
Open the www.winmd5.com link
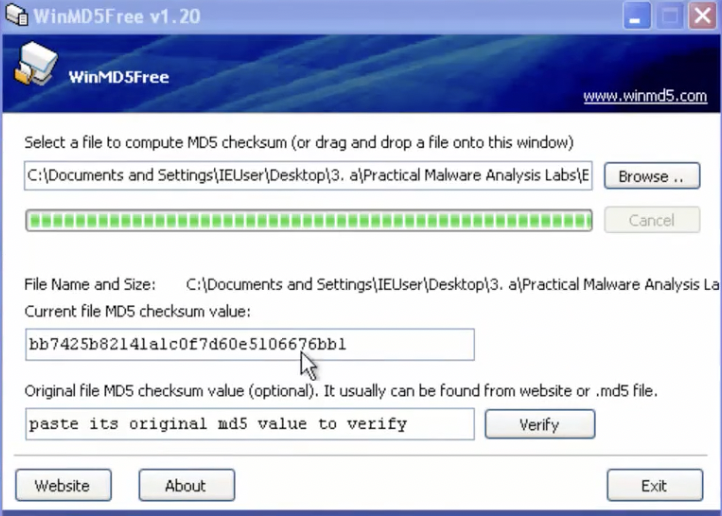[x=645, y=96]
